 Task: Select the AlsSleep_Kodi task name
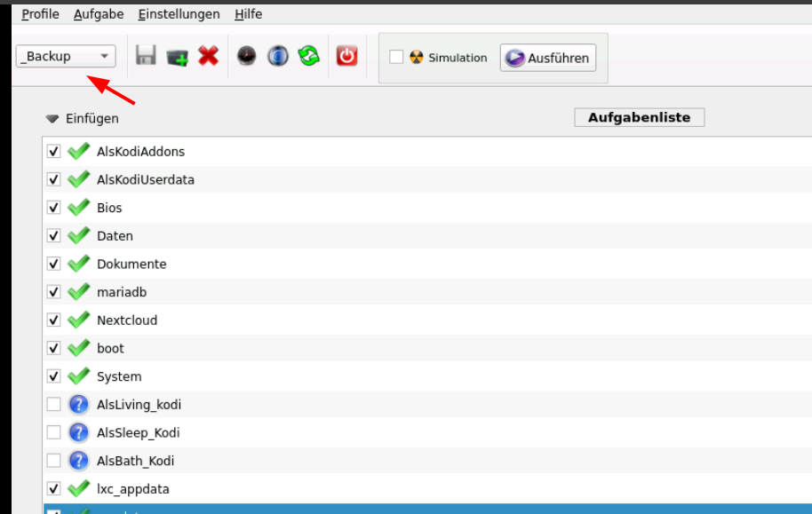point(139,432)
